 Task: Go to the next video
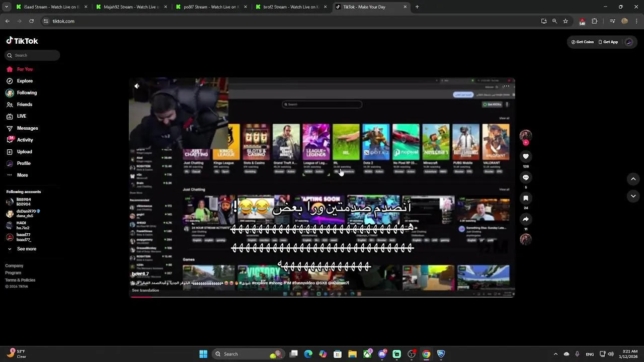[x=633, y=196]
